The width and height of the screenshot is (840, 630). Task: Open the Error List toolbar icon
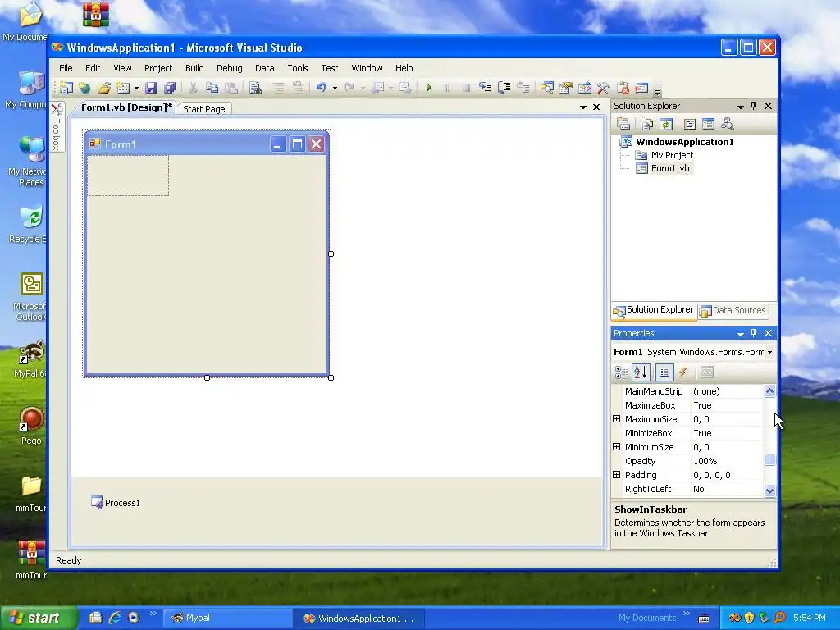pyautogui.click(x=623, y=87)
